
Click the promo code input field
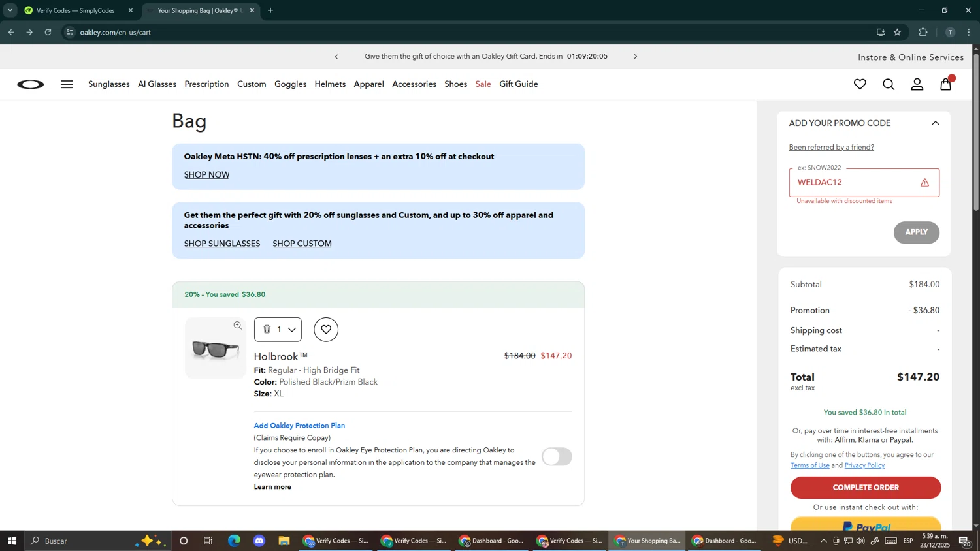coord(864,183)
